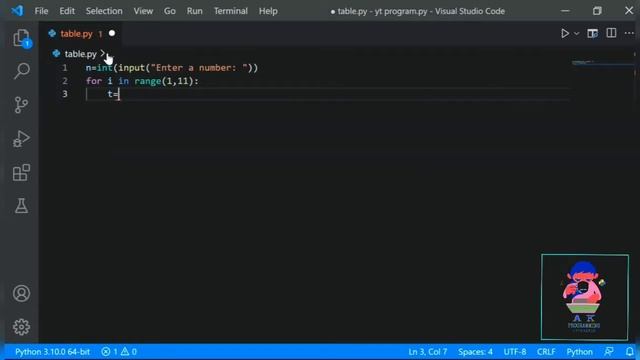Open the Extensions view
The image size is (640, 360).
(21, 172)
